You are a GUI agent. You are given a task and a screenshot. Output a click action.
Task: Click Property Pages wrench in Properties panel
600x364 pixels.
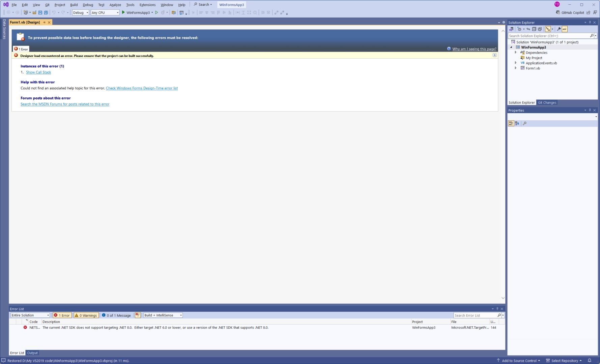pos(524,123)
